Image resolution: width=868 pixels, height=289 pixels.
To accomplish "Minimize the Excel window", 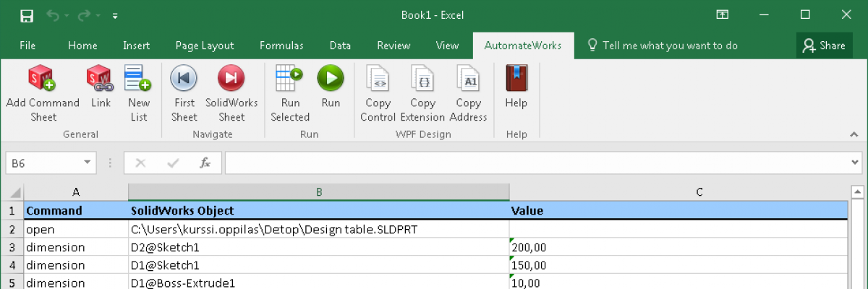I will click(x=764, y=14).
